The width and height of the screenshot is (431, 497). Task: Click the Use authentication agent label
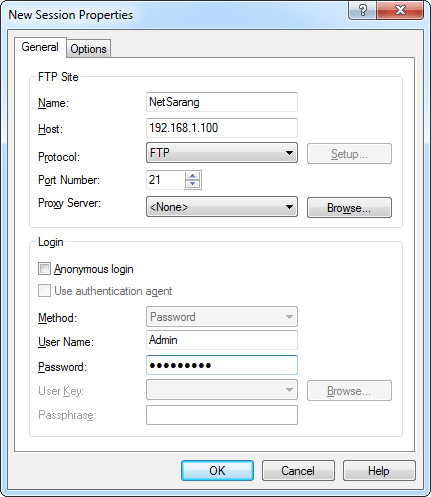(113, 291)
